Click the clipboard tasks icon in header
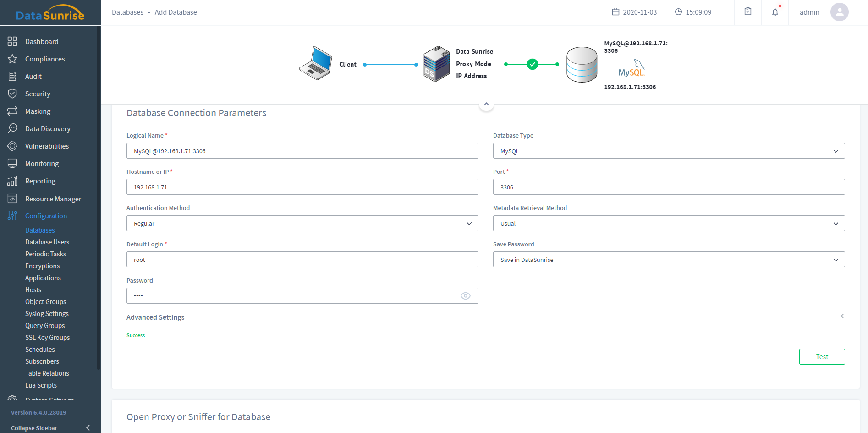This screenshot has height=433, width=868. click(748, 12)
